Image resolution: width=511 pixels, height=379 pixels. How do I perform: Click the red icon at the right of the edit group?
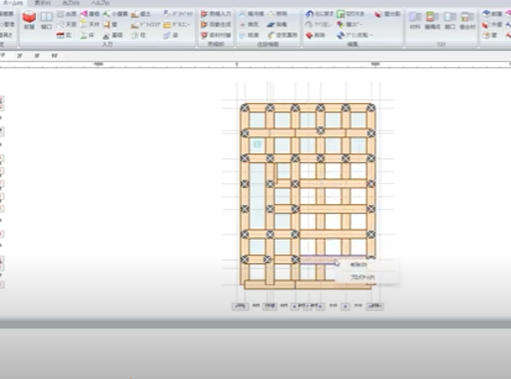[378, 14]
